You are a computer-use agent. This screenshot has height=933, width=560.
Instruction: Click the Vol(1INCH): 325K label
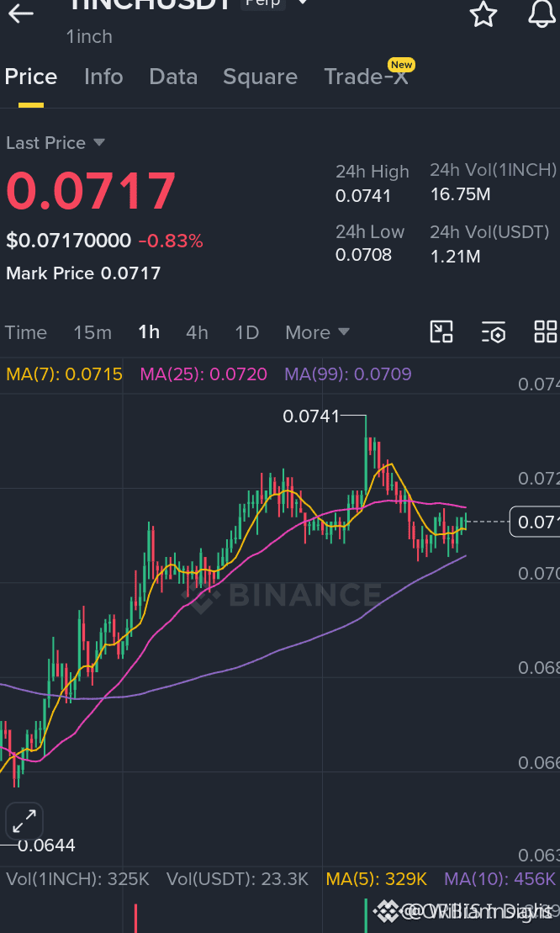[x=77, y=879]
